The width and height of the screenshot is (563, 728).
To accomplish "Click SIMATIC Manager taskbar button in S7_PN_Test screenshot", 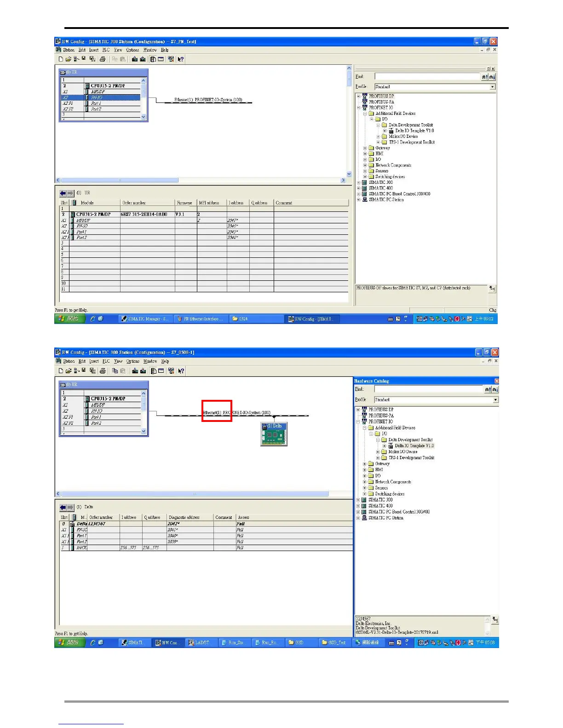I will 145,319.
